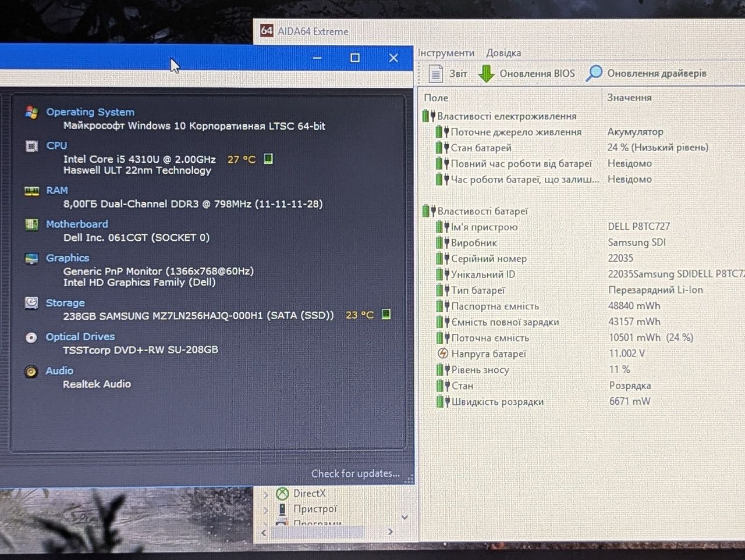Screen dimensions: 745x560
Task: Click the green download arrow icon for Оновлення BIOS
Action: 486,74
